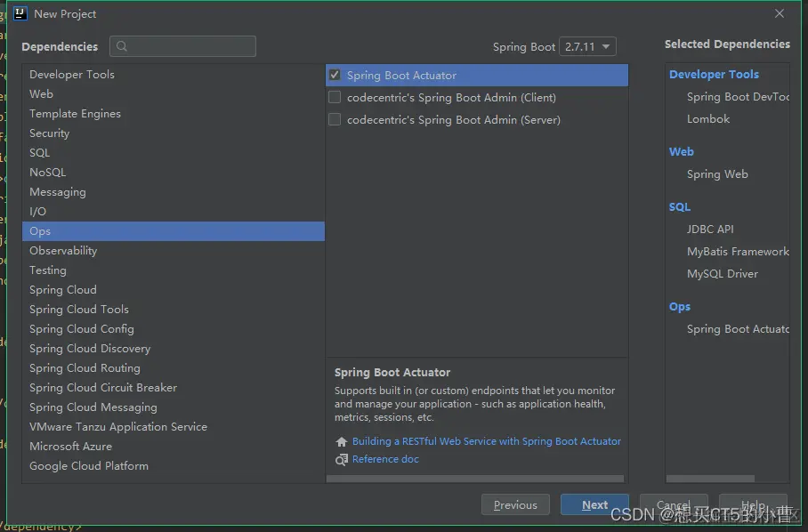Select the Spring Cloud Circuit Breaker category
The image size is (808, 532).
tap(174, 388)
